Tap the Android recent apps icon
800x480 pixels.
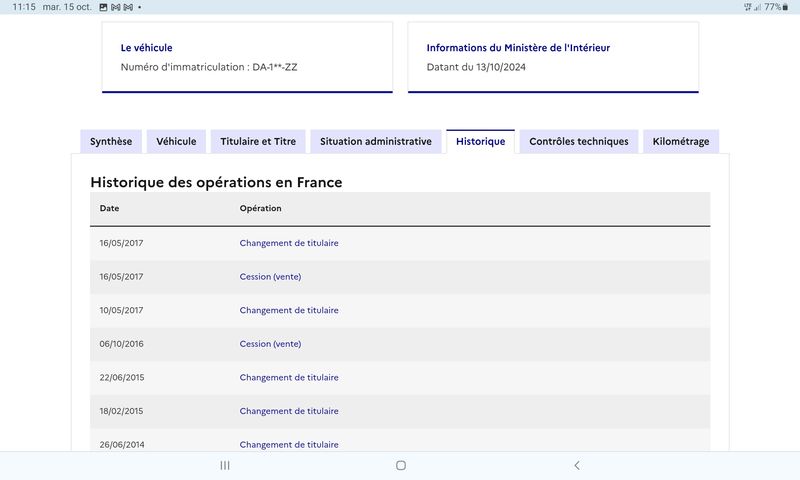(x=224, y=465)
